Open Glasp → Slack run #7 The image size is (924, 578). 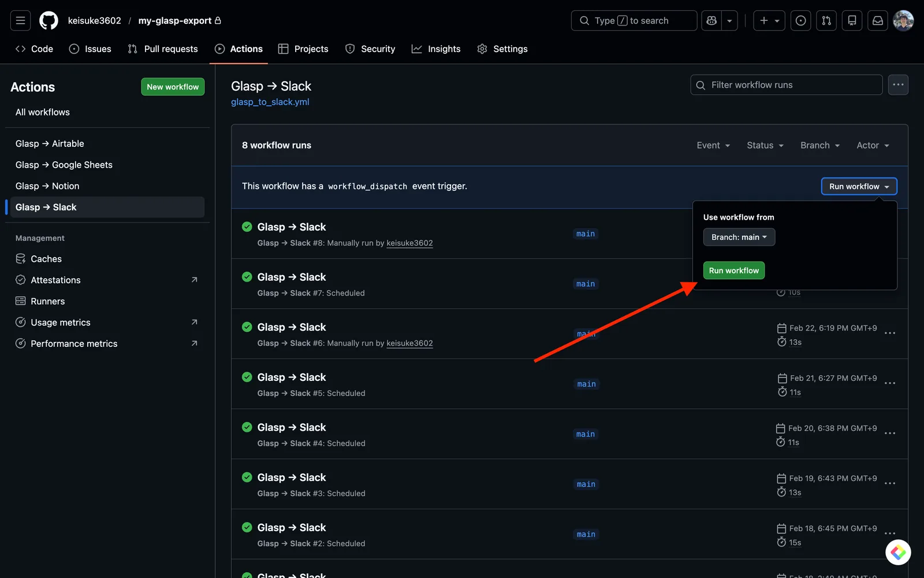(x=292, y=277)
